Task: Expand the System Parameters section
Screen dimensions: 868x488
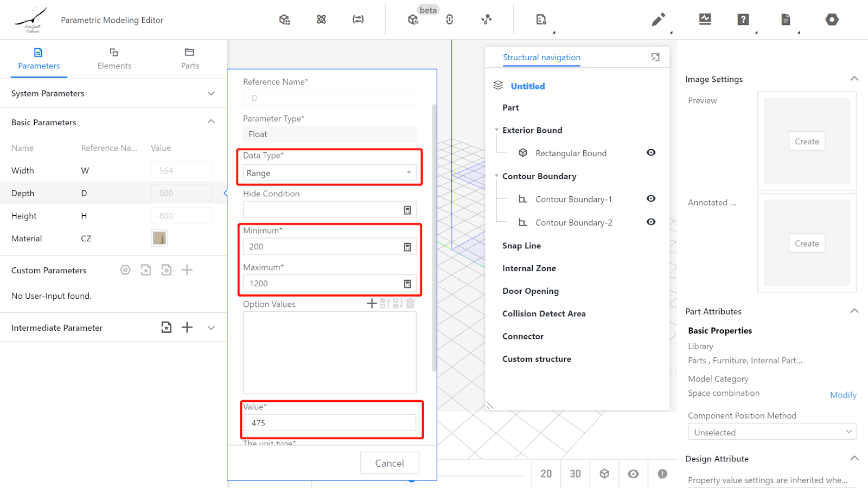Action: 211,93
